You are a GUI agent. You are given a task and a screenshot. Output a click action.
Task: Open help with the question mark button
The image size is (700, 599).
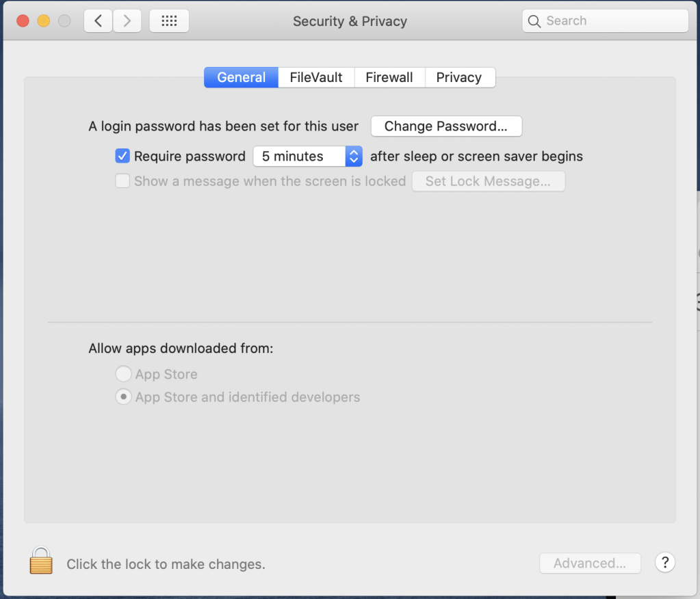click(x=664, y=563)
